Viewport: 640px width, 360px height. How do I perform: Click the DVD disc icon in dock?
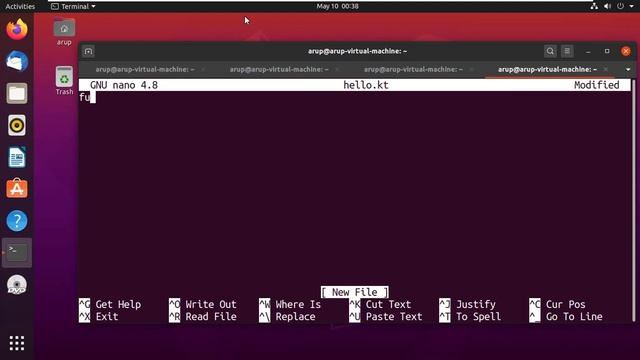pyautogui.click(x=17, y=285)
